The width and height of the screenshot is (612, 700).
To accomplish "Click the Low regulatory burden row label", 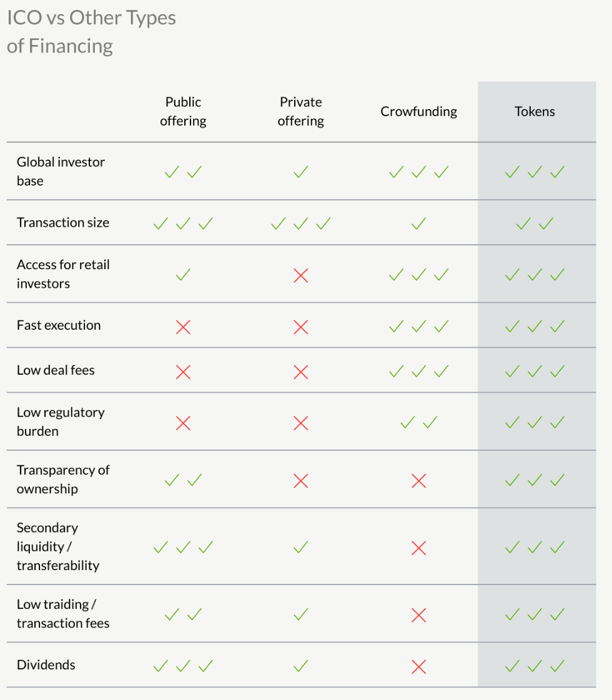I will pos(61,421).
